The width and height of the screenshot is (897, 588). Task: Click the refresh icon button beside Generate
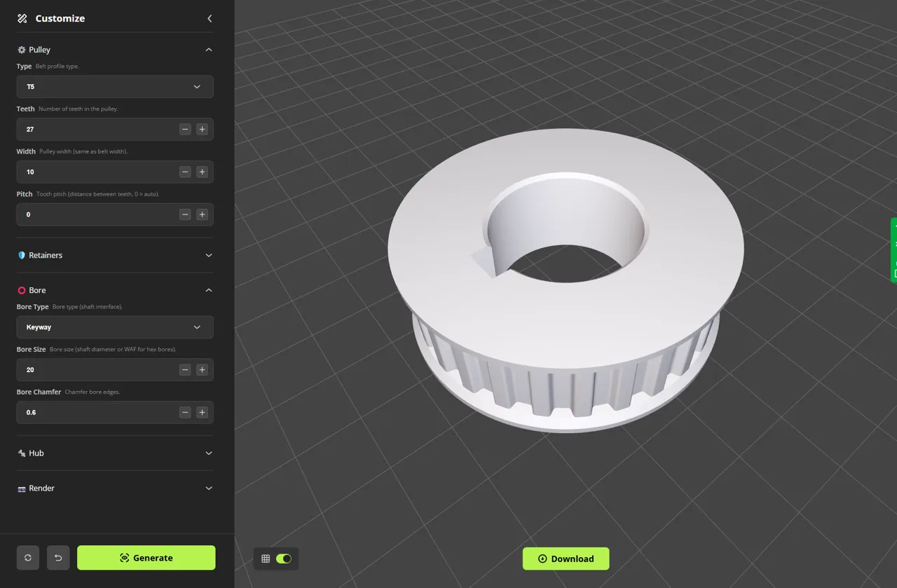(x=28, y=558)
